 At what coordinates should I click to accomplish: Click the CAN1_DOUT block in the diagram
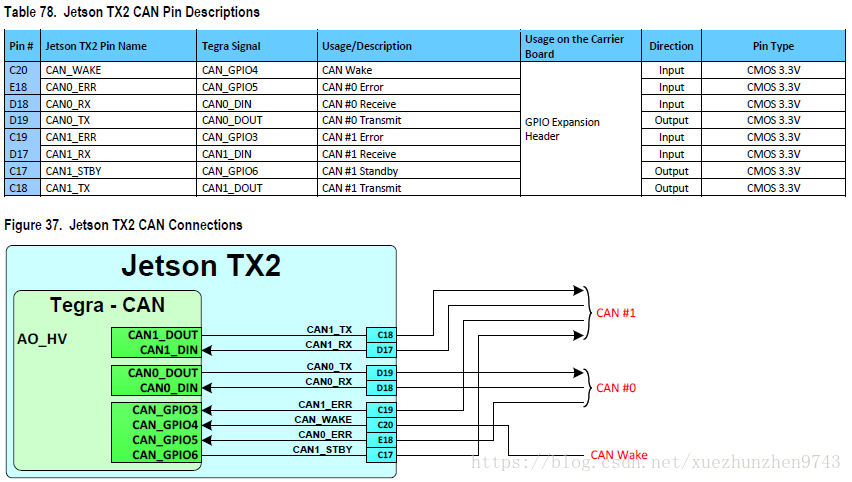pyautogui.click(x=156, y=335)
